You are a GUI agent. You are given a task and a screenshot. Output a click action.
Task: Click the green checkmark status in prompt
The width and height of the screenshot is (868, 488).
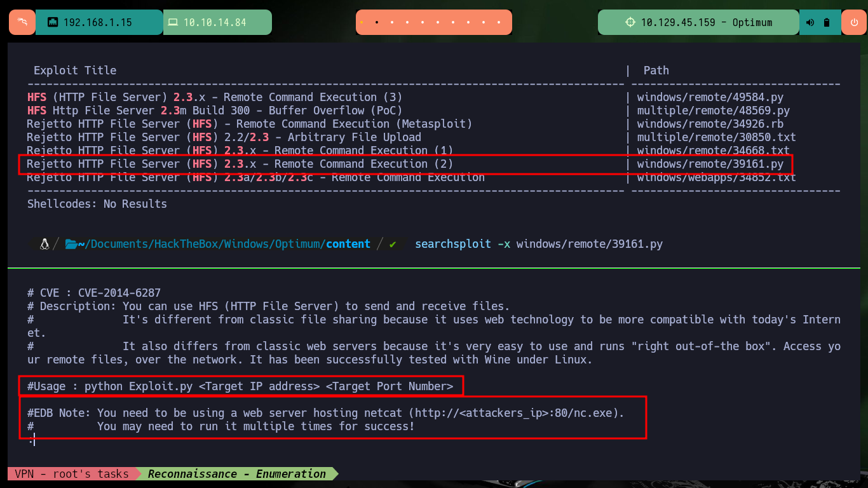(x=393, y=244)
